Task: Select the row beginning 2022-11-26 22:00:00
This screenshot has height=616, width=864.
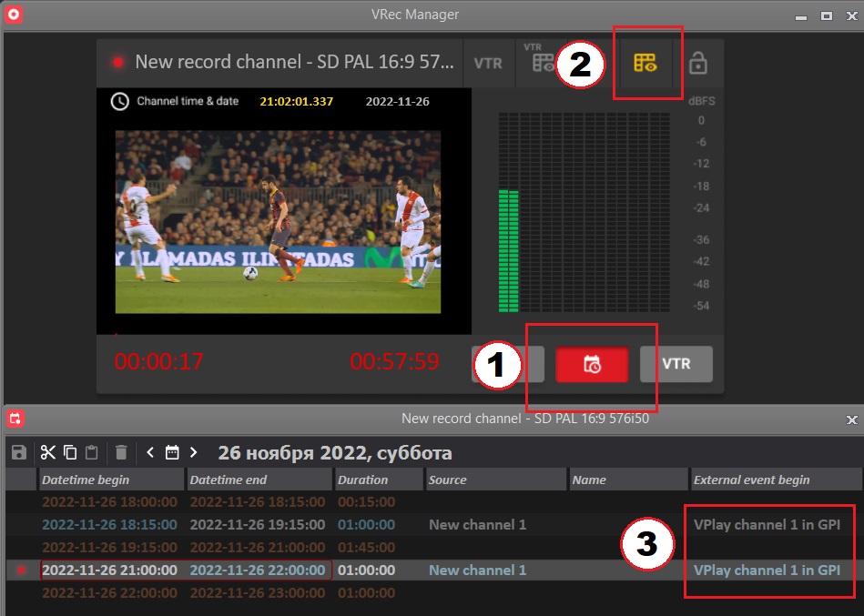Action: pos(433,593)
